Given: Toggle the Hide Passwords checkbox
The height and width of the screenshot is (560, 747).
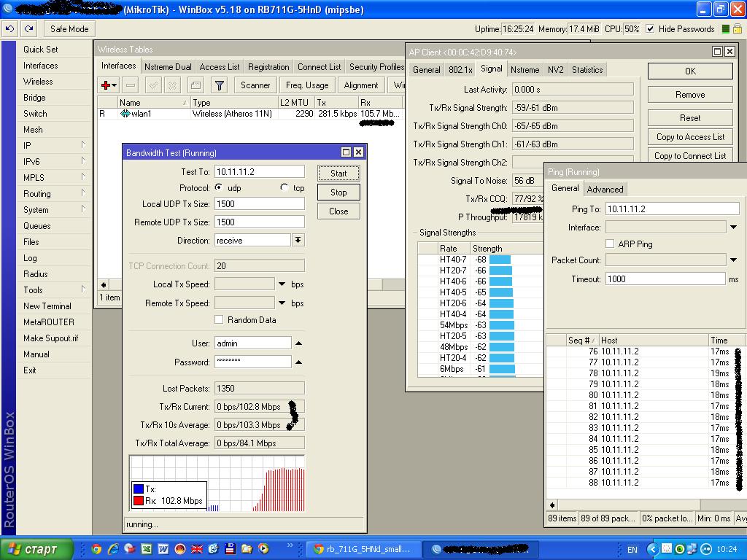Looking at the screenshot, I should [x=649, y=29].
